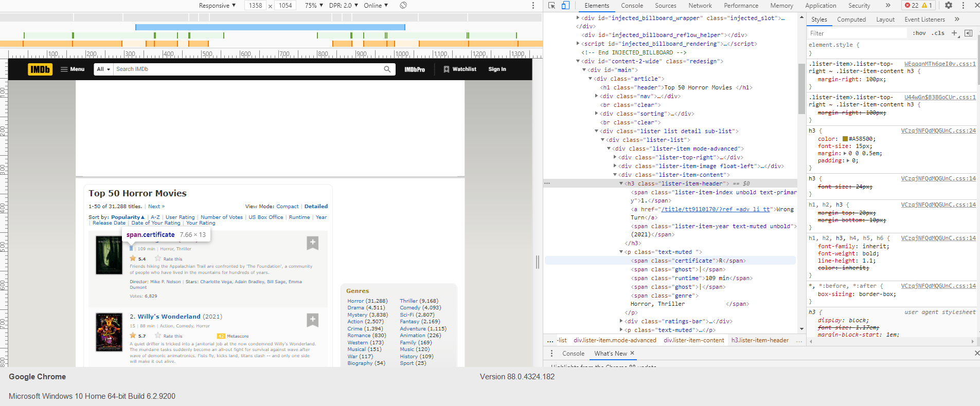Open the title href link in DOM

point(716,209)
